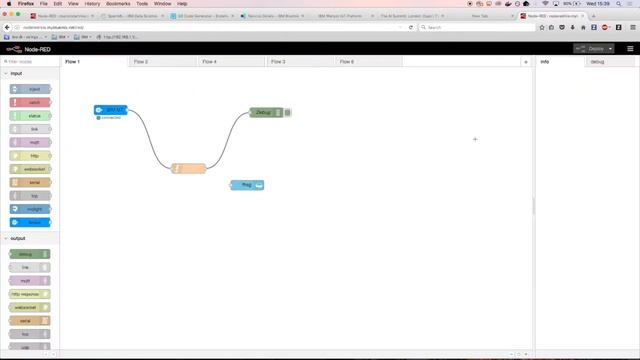Select the websocket output node in palette
Viewport: 640px width, 360px height.
click(30, 307)
